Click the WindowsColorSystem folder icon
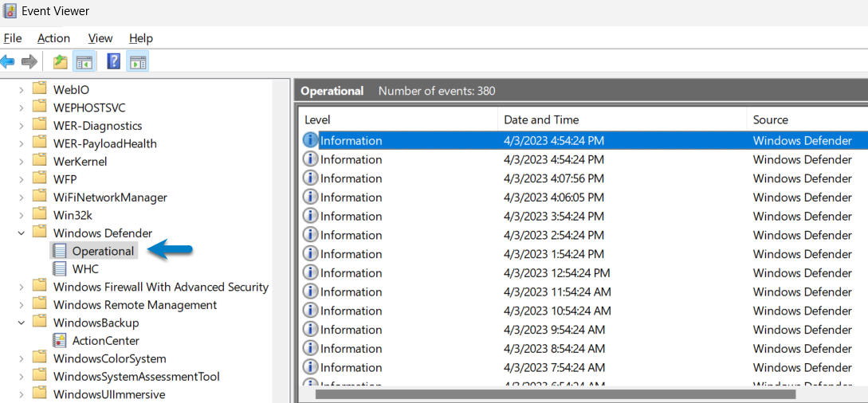 [39, 358]
